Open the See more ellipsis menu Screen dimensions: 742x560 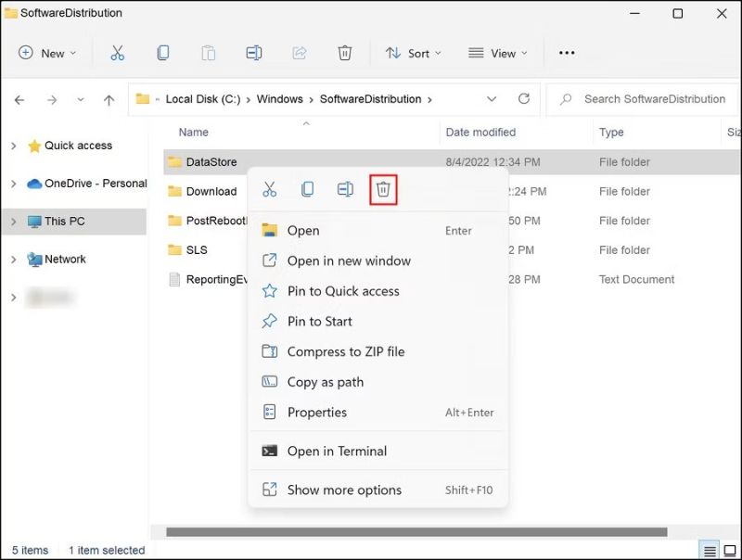(x=567, y=53)
